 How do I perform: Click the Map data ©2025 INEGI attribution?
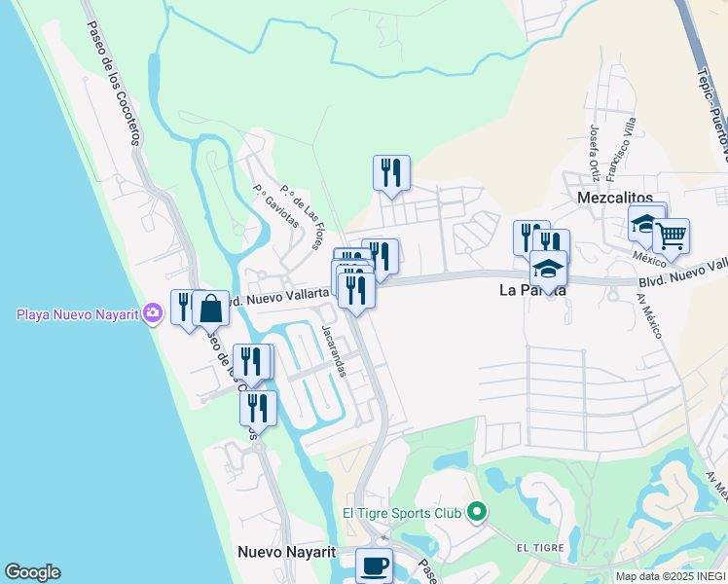[x=671, y=576]
